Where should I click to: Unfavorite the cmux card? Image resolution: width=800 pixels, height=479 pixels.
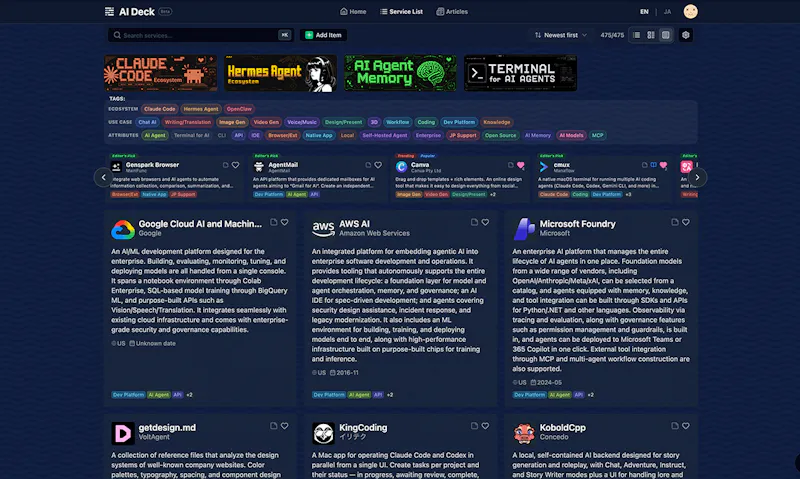point(663,165)
